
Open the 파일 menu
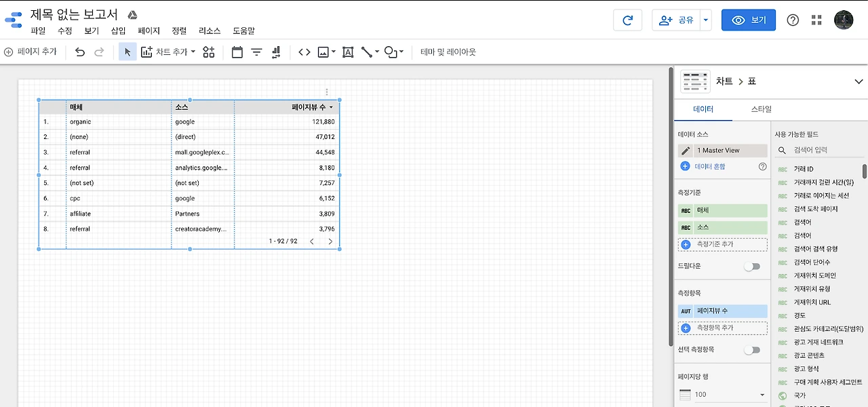pyautogui.click(x=38, y=31)
